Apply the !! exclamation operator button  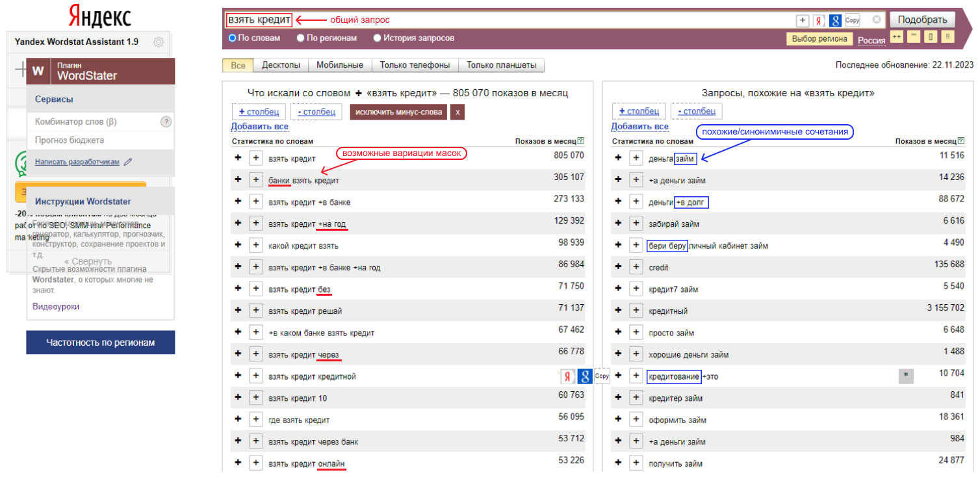[x=948, y=37]
